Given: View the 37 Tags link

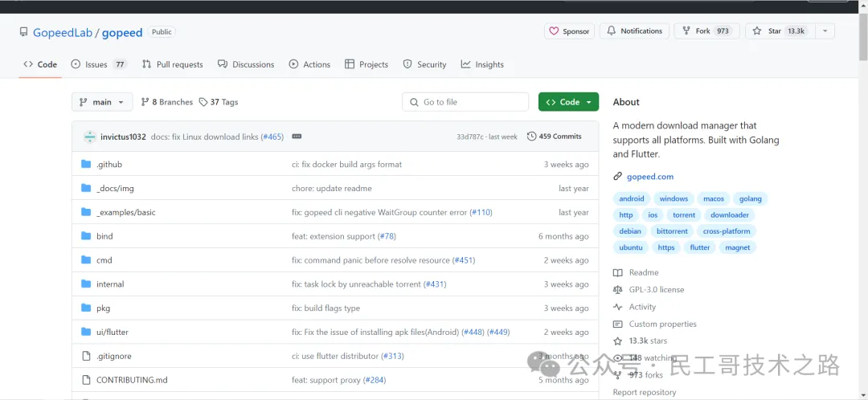Looking at the screenshot, I should (x=219, y=102).
